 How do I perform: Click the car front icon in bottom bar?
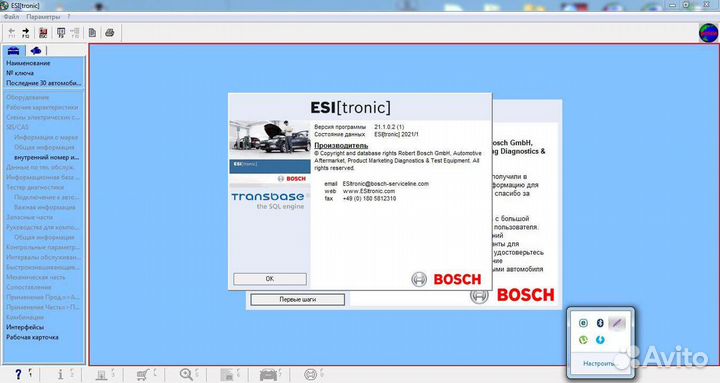click(268, 375)
